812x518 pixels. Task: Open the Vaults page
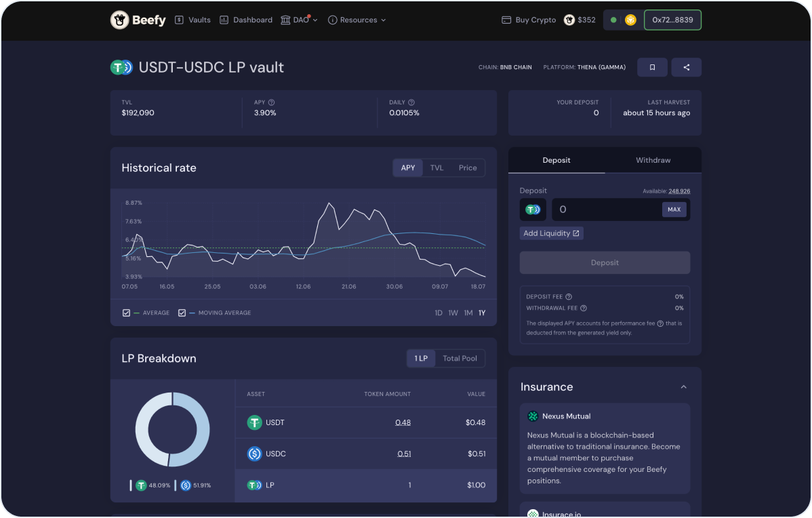point(192,20)
